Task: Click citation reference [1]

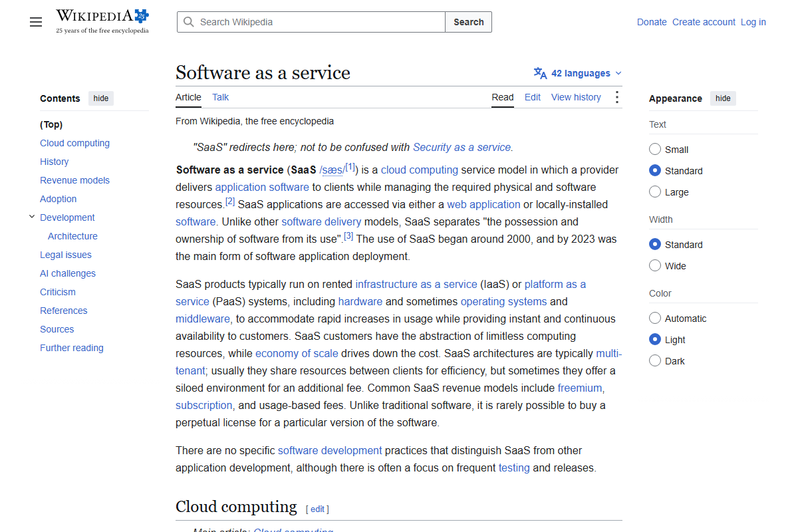Action: (x=350, y=167)
